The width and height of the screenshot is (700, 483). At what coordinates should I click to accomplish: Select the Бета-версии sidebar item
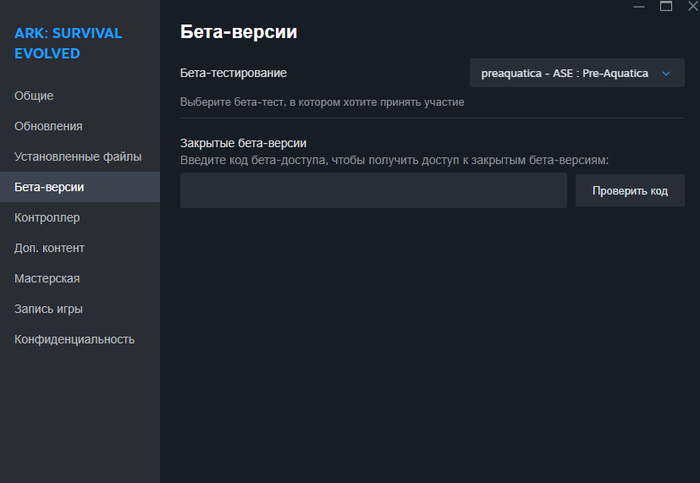(x=80, y=187)
